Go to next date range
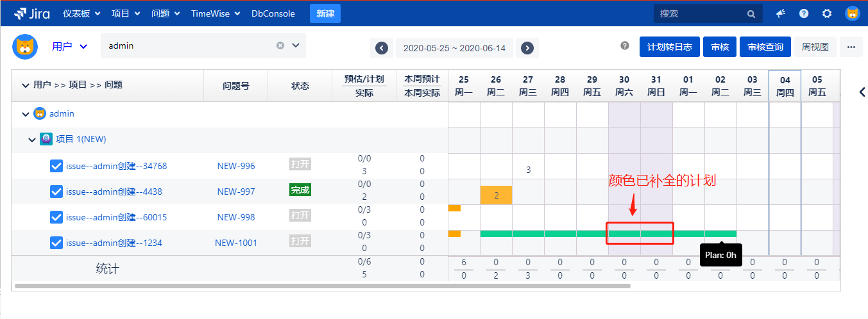Image resolution: width=868 pixels, height=319 pixels. 527,48
